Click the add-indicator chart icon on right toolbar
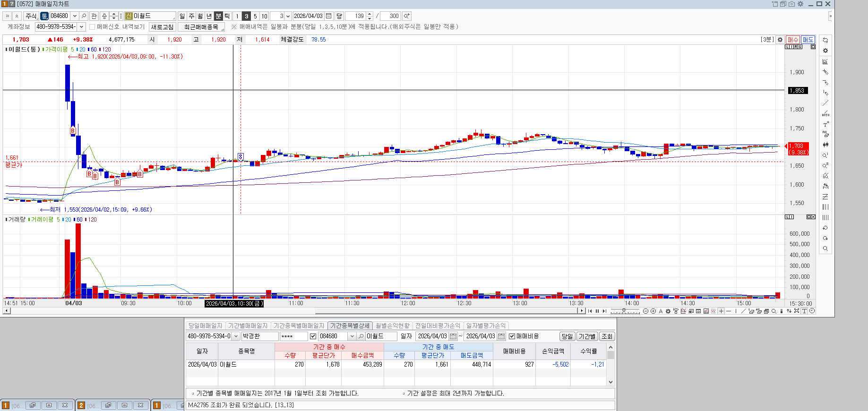 pyautogui.click(x=825, y=61)
